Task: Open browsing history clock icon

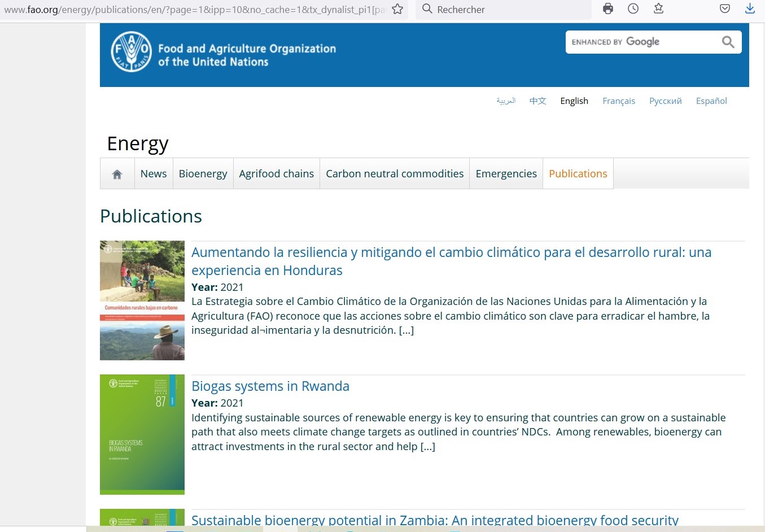Action: 633,8
